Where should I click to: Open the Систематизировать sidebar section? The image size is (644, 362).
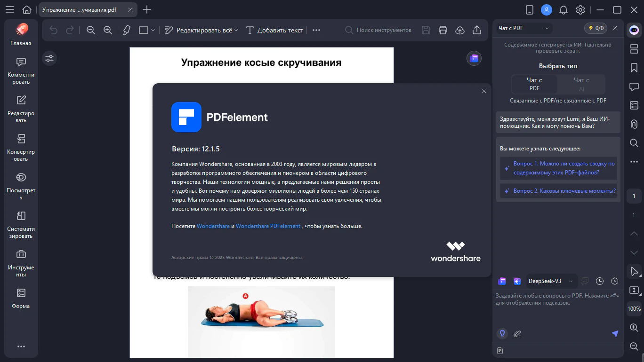point(21,225)
